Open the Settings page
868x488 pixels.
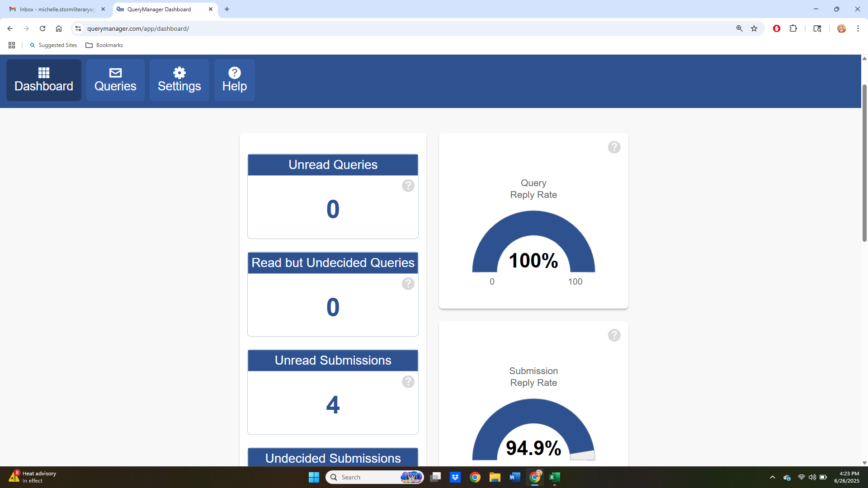click(x=179, y=80)
